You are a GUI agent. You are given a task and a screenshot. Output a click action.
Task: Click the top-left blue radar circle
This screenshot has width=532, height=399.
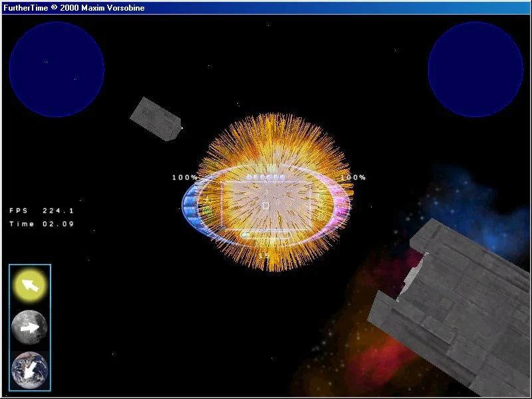click(x=57, y=69)
